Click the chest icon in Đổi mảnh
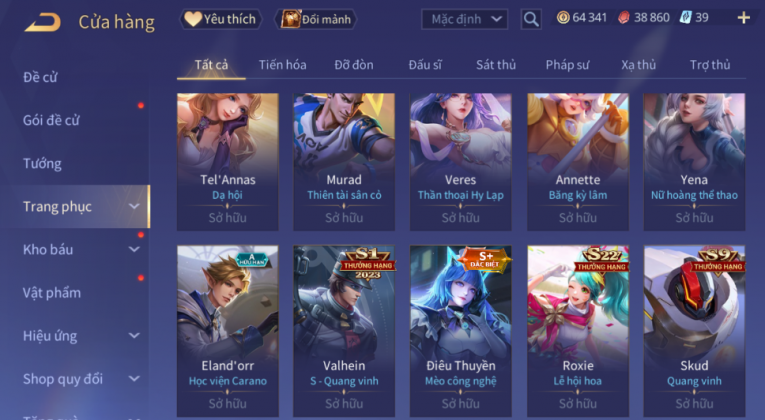 pos(290,19)
